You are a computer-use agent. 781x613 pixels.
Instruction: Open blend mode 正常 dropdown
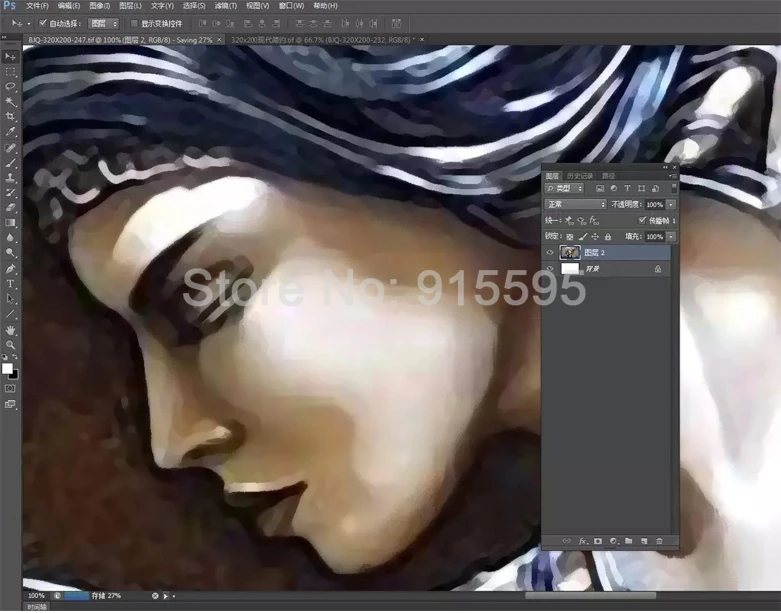coord(575,205)
